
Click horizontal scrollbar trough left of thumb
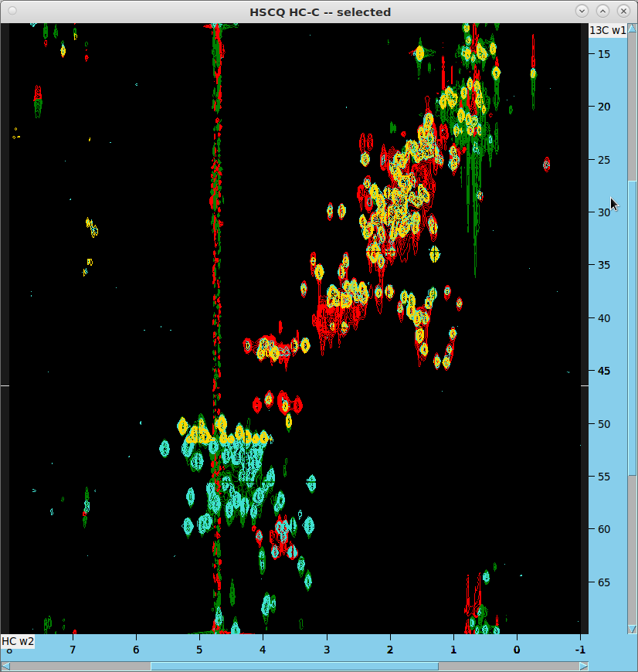77,666
